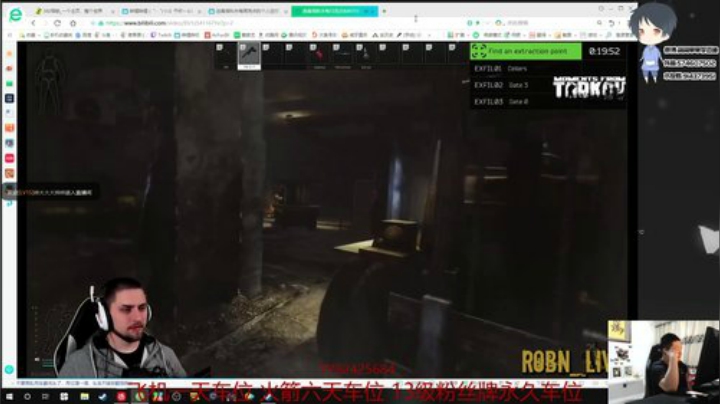This screenshot has width=720, height=404.
Task: Click the top orange sidebar icon
Action: click(x=9, y=54)
